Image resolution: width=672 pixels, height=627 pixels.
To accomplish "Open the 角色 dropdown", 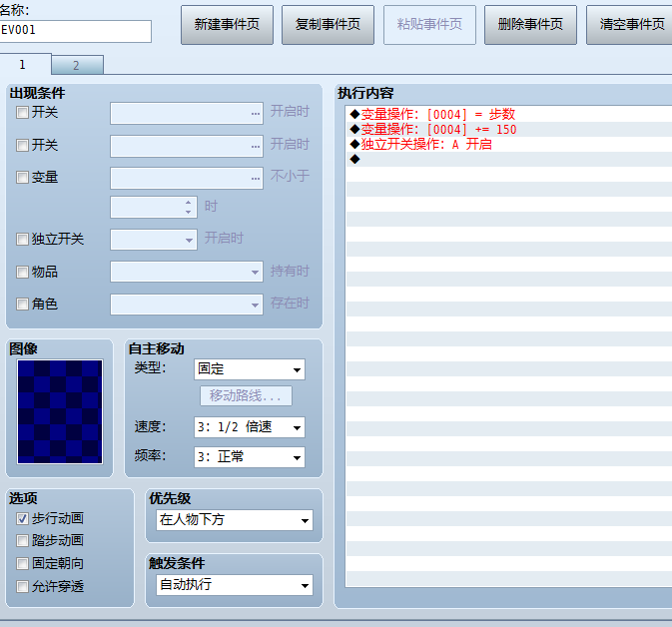I will pyautogui.click(x=187, y=305).
